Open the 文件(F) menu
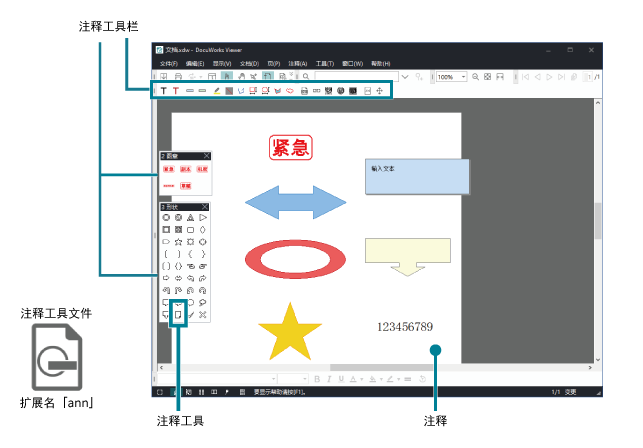Screen dimensions: 643x448 (168, 63)
